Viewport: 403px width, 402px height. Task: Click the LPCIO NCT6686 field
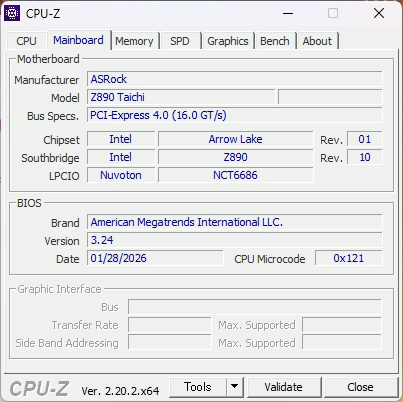(235, 175)
